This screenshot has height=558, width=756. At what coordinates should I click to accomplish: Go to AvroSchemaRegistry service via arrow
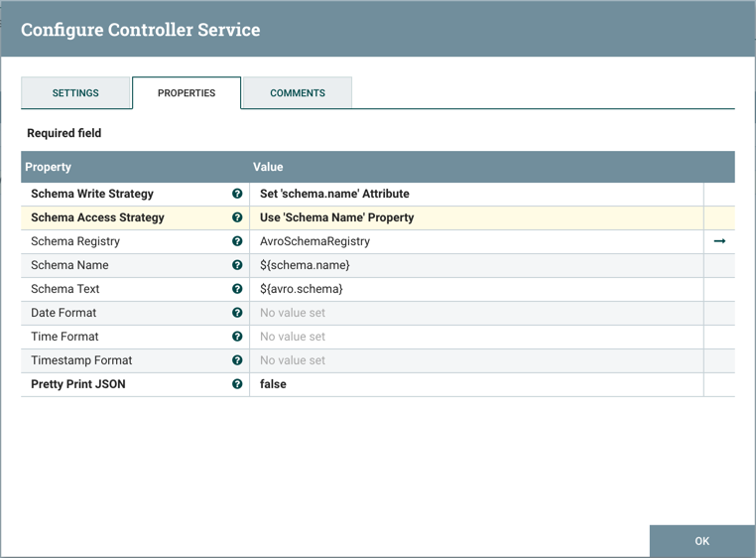[719, 241]
